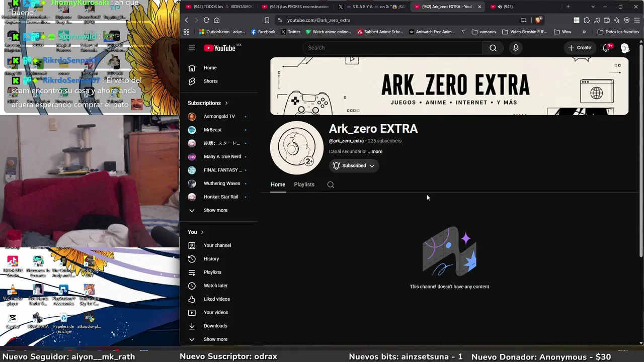
Task: Open the YouTube guide hamburger menu
Action: click(192, 48)
